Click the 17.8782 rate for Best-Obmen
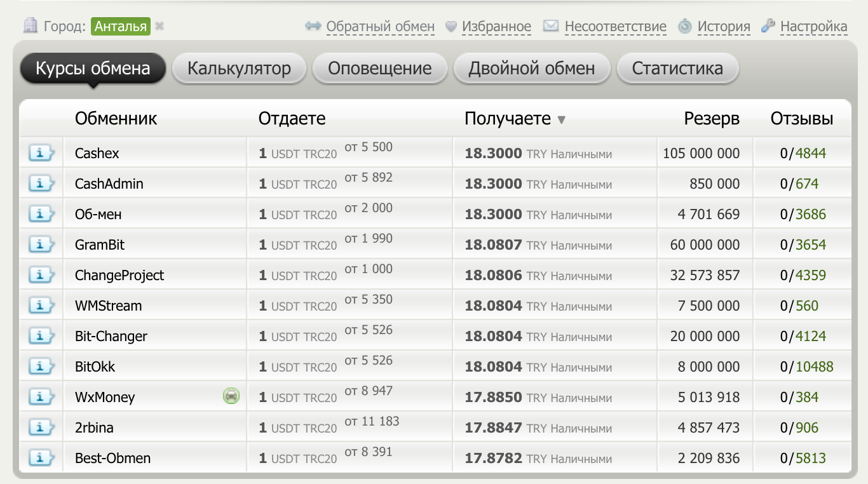 pyautogui.click(x=493, y=458)
